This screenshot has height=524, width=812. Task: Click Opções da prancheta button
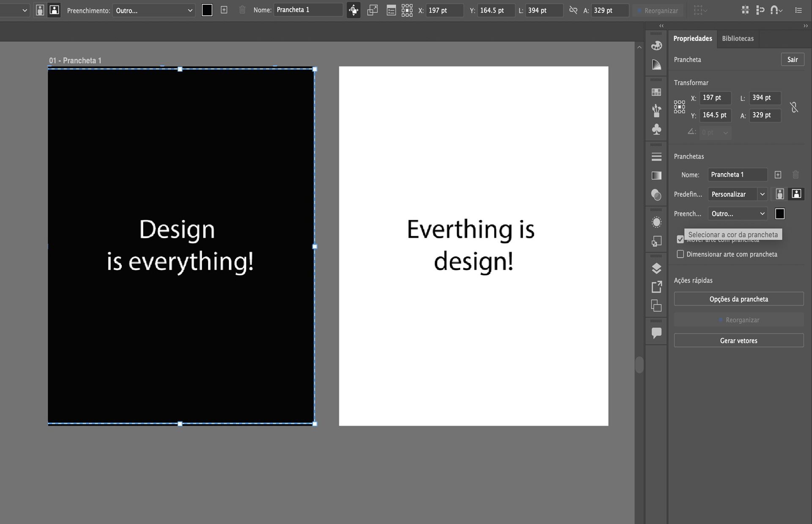pyautogui.click(x=738, y=299)
